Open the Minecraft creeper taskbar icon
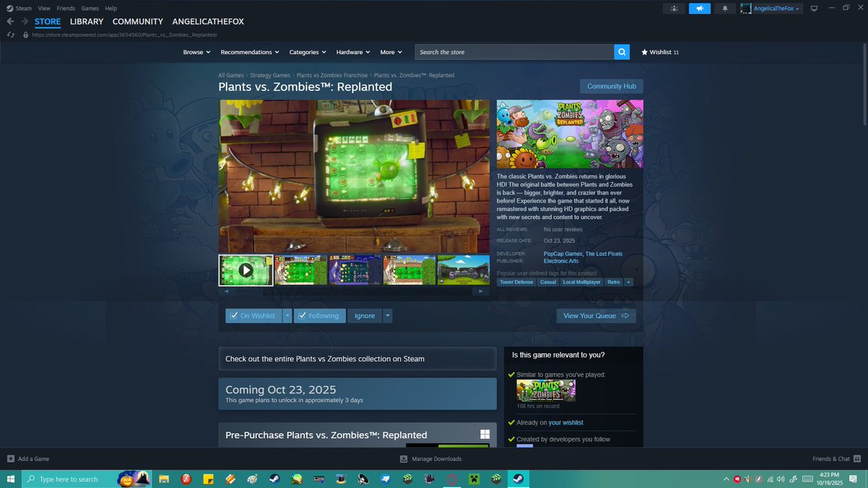This screenshot has height=488, width=868. coord(474,479)
